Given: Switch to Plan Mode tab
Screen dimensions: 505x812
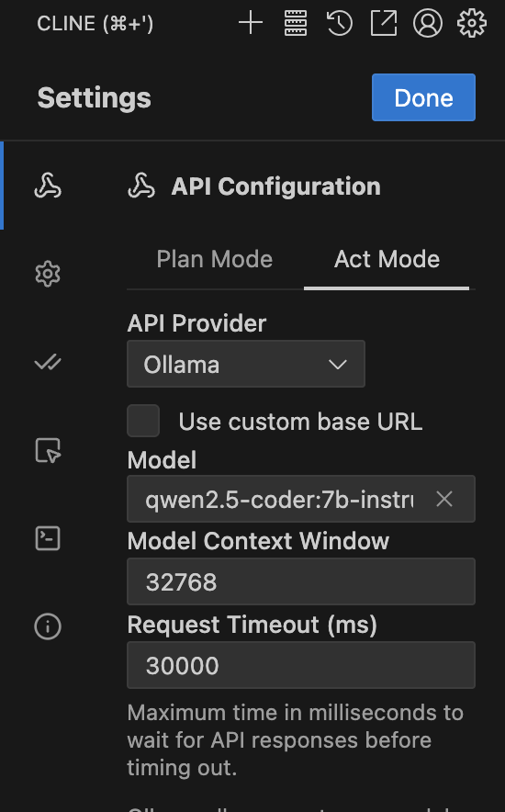Looking at the screenshot, I should [214, 259].
